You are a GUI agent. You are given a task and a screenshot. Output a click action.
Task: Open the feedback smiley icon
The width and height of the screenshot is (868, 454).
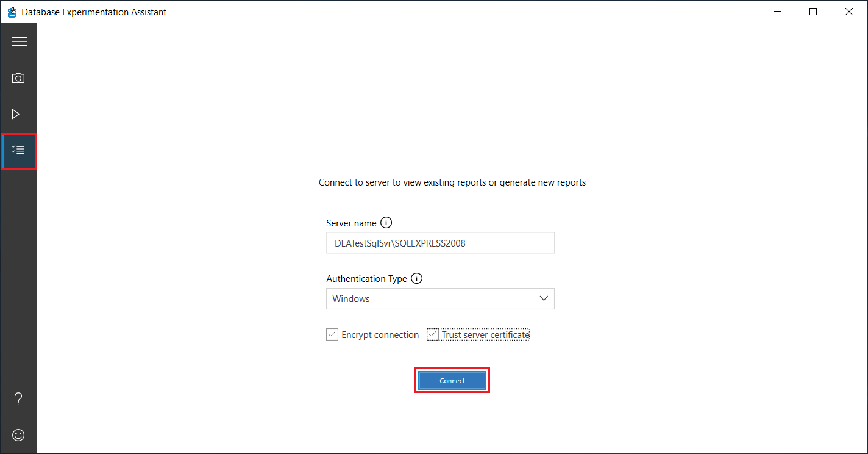click(19, 435)
